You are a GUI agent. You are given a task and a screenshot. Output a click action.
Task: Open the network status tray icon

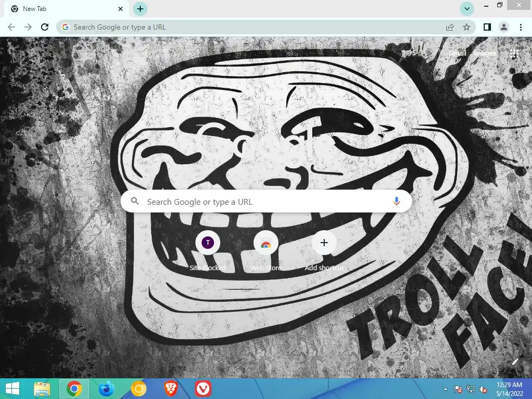pos(470,389)
